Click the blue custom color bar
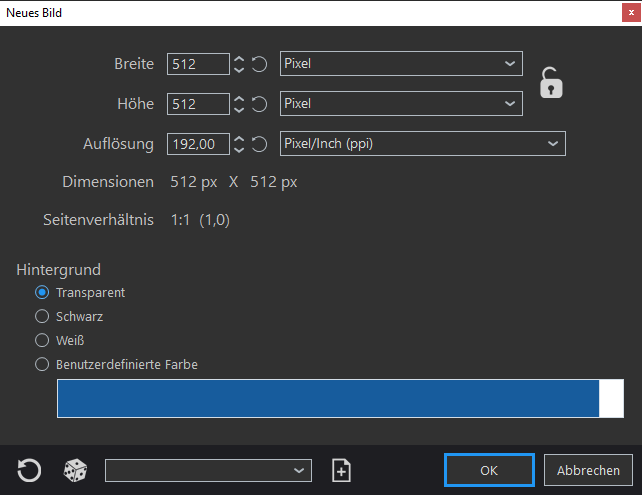The width and height of the screenshot is (642, 495). (327, 398)
